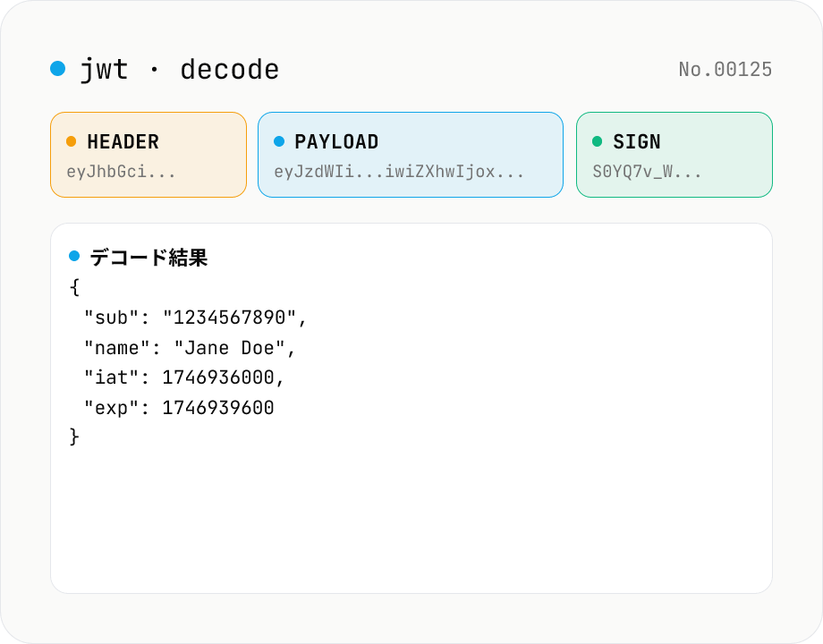Select the HEADER token segment card

pos(148,155)
